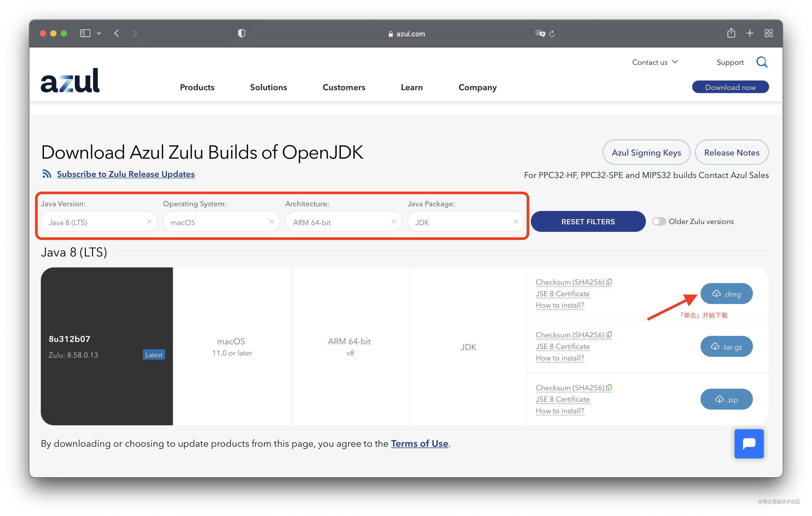812x516 pixels.
Task: Copy the SHA256 checksum for the .dmg build
Action: click(609, 282)
